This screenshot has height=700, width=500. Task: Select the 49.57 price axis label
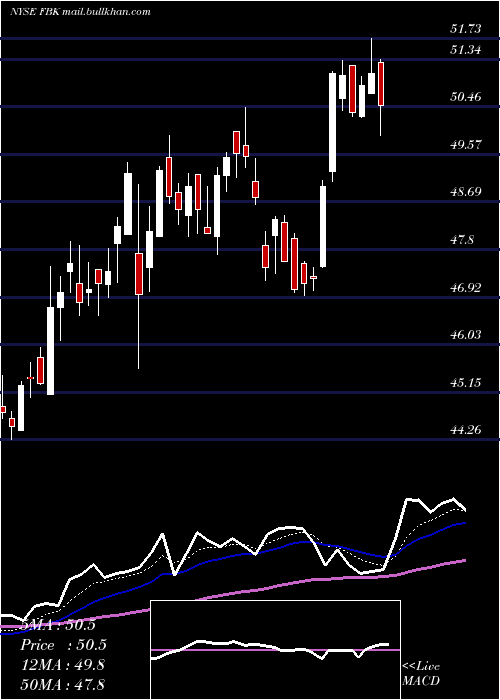466,145
